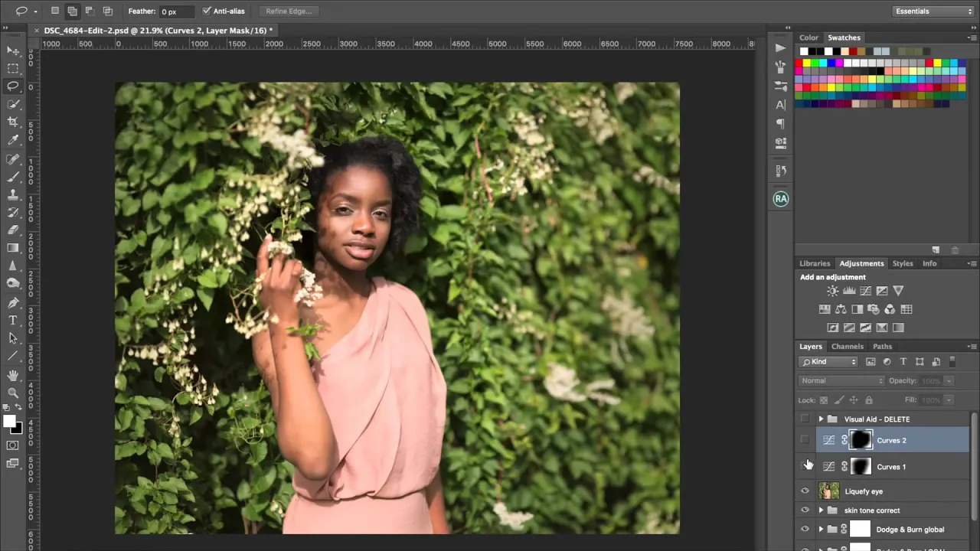Select the Eyedropper tool
980x551 pixels.
(x=13, y=140)
